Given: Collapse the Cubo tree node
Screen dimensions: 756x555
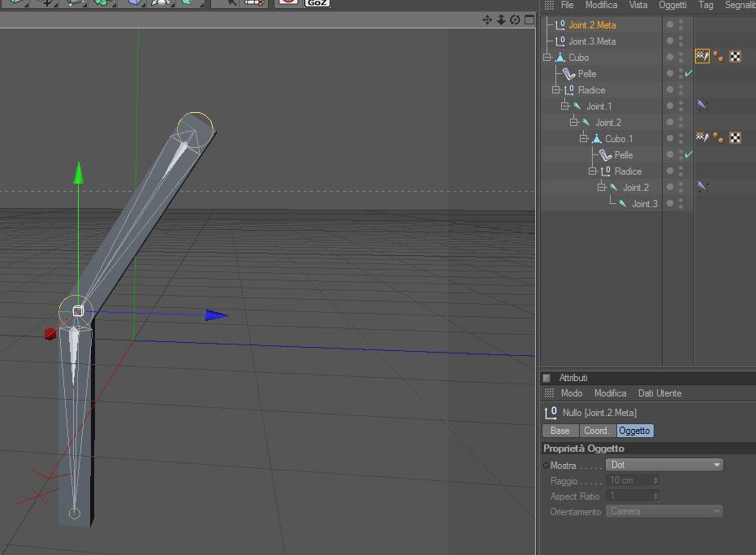Looking at the screenshot, I should (546, 58).
